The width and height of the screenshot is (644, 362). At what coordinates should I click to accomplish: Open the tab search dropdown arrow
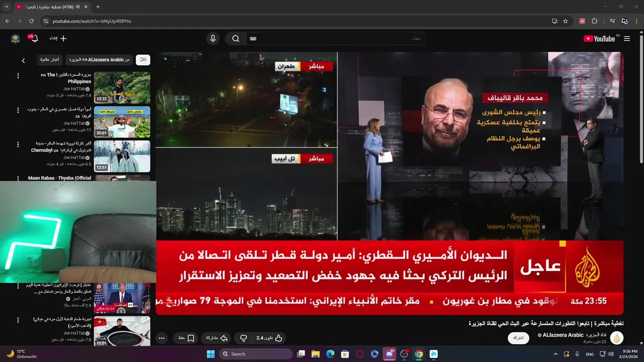7,7
